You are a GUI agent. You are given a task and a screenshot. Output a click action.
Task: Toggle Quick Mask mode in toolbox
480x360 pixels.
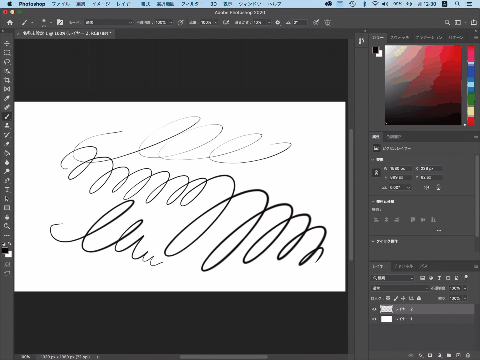pyautogui.click(x=7, y=264)
